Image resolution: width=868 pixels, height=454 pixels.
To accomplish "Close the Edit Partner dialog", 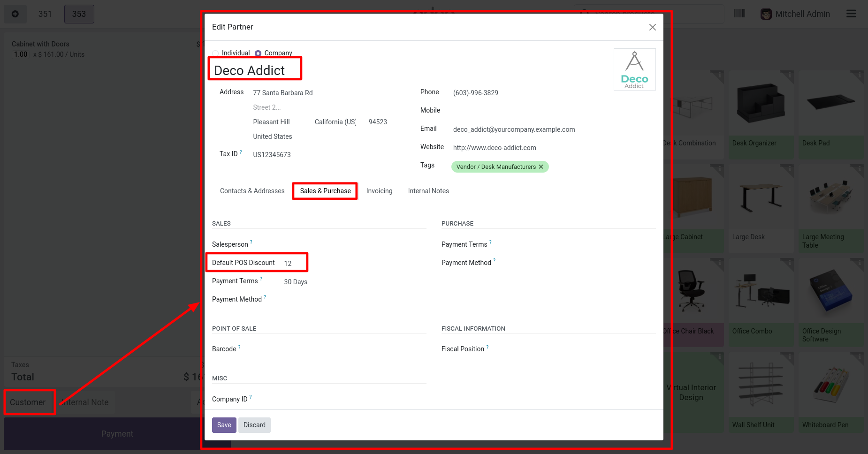I will point(652,27).
